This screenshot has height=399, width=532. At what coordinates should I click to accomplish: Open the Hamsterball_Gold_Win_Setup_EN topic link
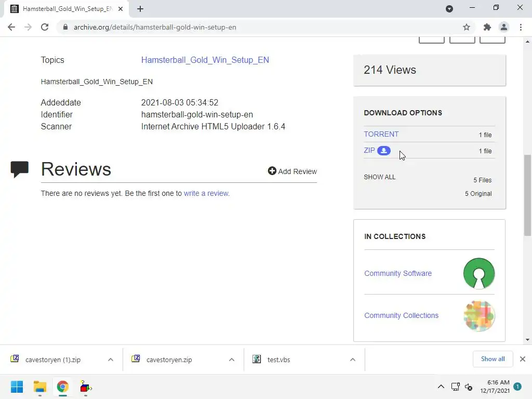205,60
